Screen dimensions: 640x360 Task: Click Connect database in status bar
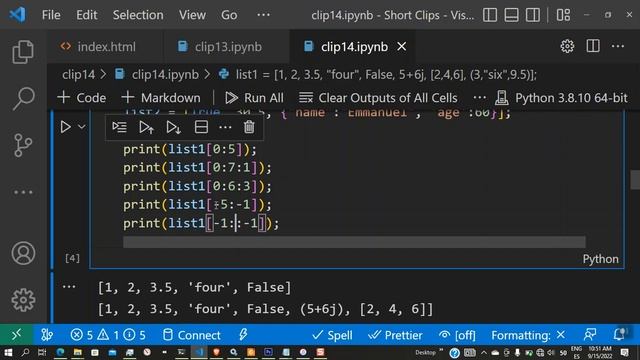pos(192,335)
